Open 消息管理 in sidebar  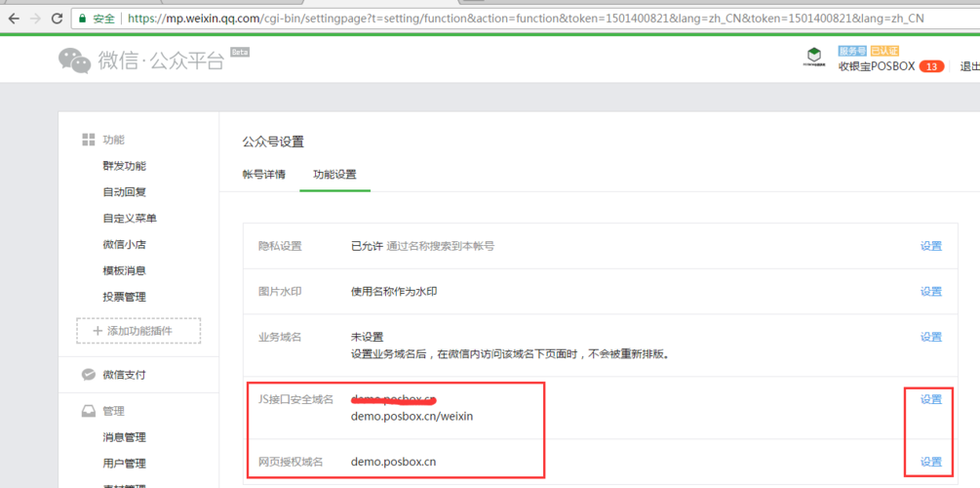pyautogui.click(x=125, y=437)
